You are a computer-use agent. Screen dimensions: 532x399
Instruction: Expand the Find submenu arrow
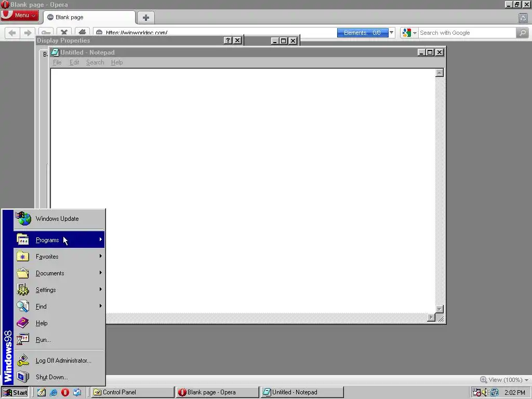(100, 306)
